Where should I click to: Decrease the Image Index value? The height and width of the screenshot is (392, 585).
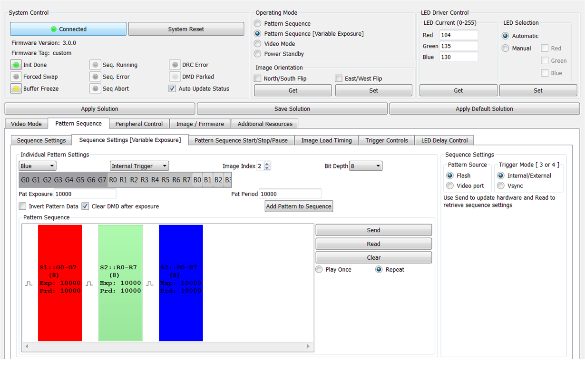click(x=267, y=168)
